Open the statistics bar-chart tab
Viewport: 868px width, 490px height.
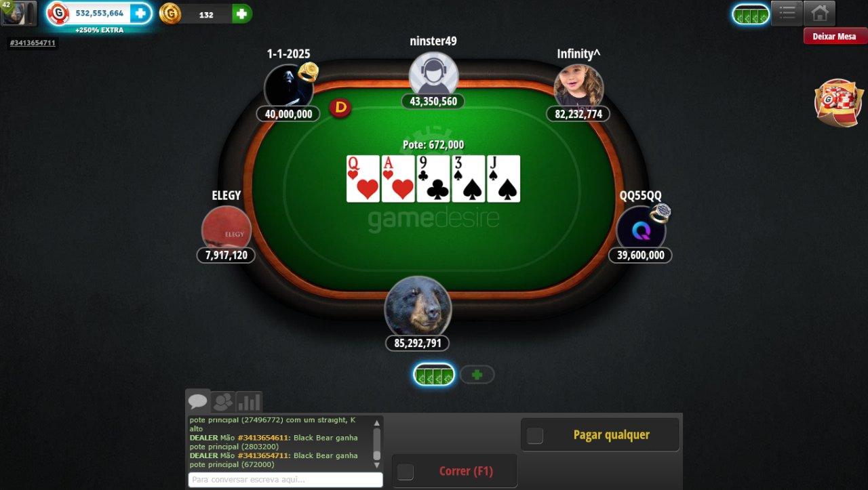249,403
